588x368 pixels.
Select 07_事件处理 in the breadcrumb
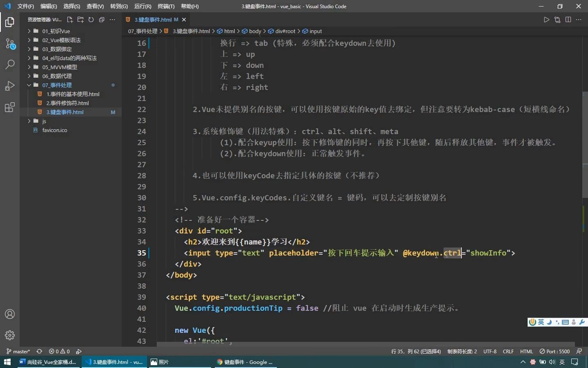coord(143,31)
